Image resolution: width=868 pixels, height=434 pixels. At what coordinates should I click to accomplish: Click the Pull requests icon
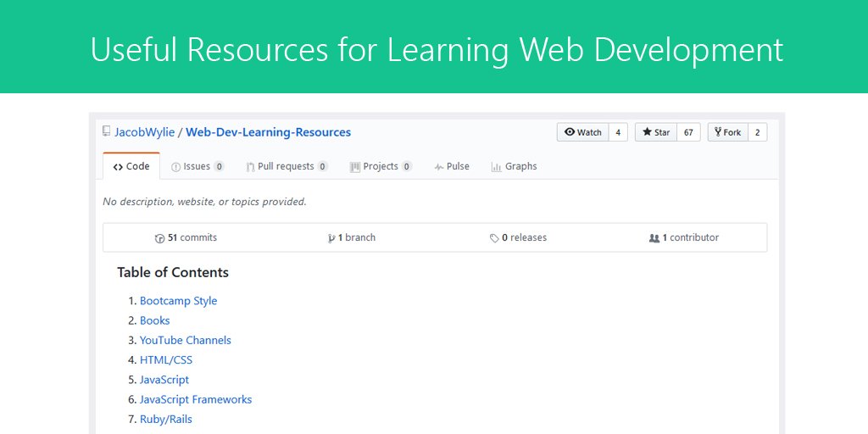[x=251, y=167]
